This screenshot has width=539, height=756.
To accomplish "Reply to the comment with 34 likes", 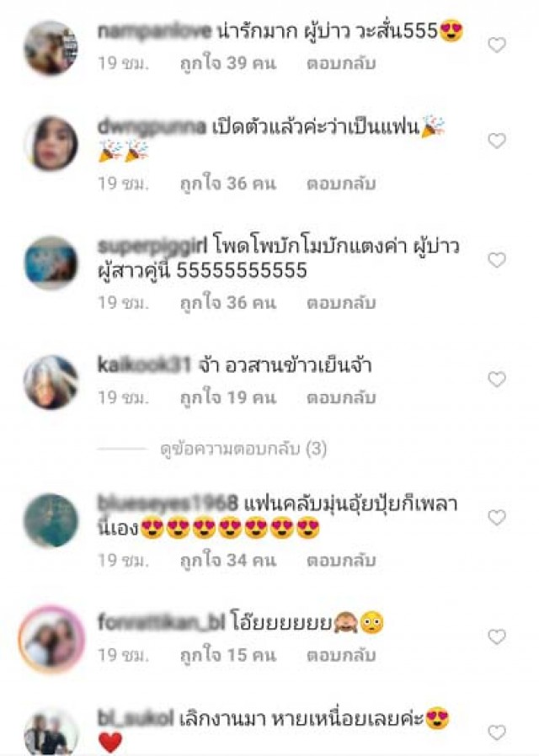I will pos(341,560).
